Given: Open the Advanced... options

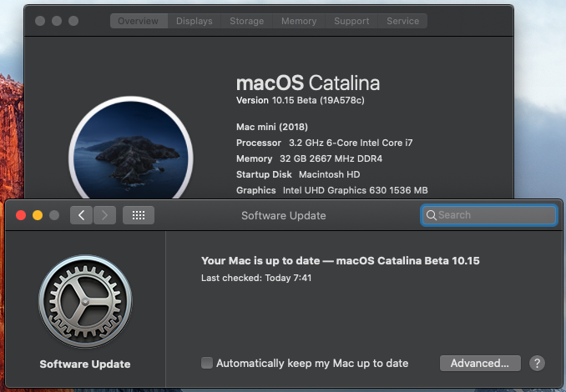Looking at the screenshot, I should [x=480, y=363].
